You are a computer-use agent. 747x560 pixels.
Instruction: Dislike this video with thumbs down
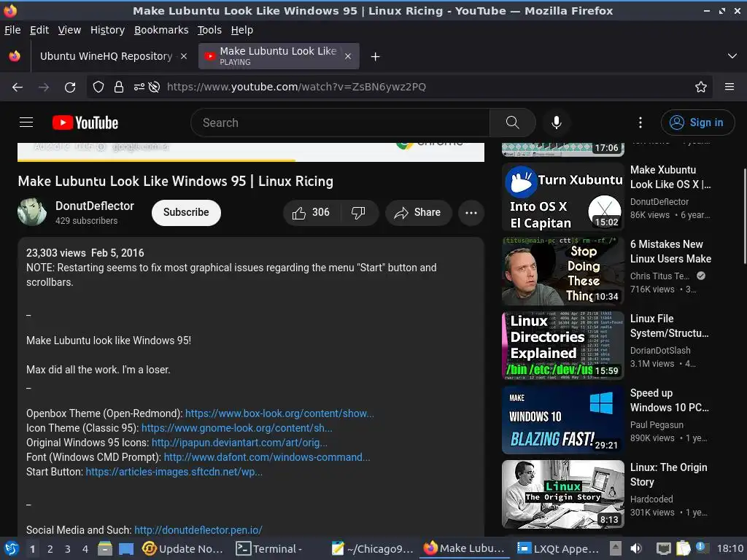(358, 212)
